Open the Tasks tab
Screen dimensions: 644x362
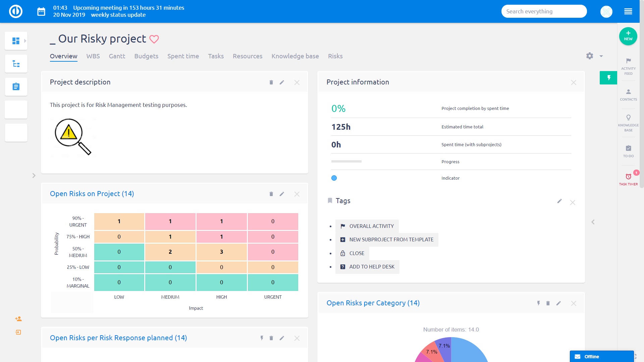(216, 56)
